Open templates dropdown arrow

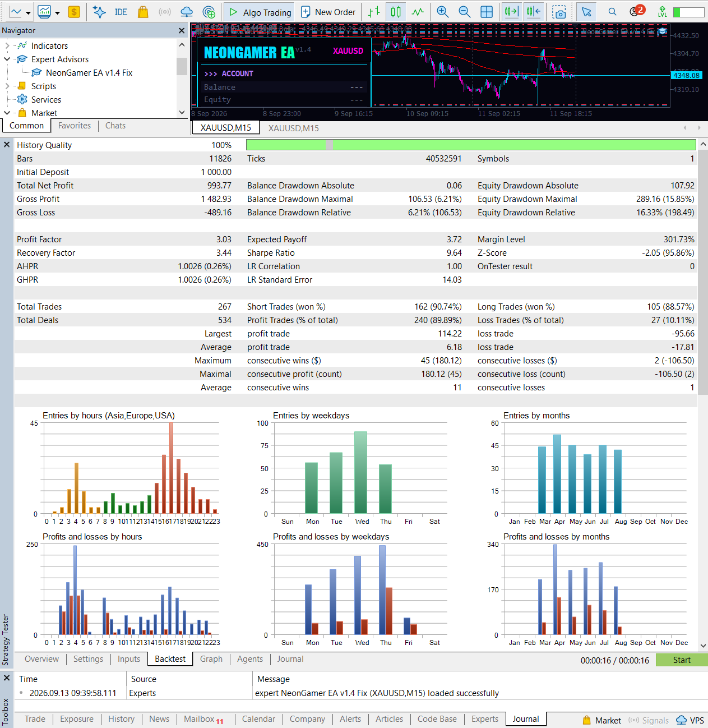coord(57,12)
